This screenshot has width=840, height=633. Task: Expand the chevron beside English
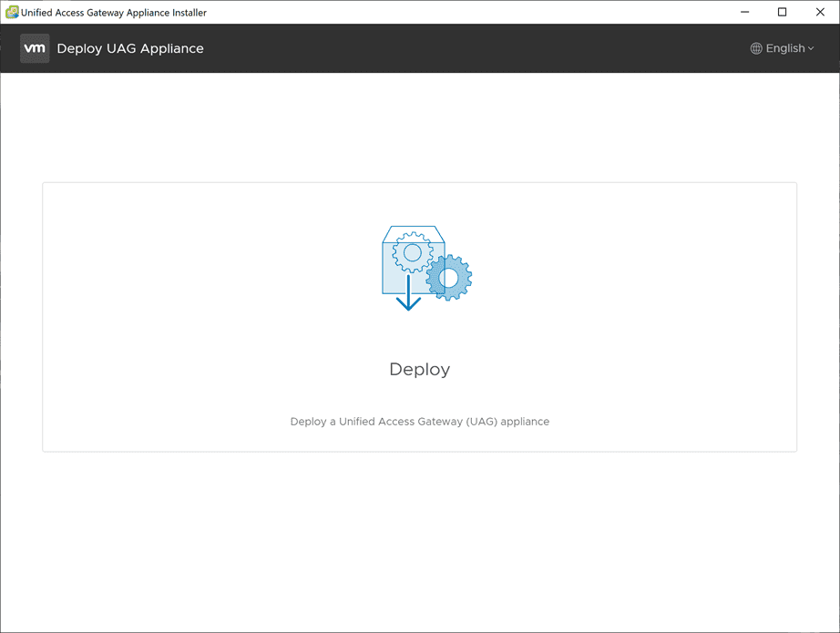(x=811, y=49)
